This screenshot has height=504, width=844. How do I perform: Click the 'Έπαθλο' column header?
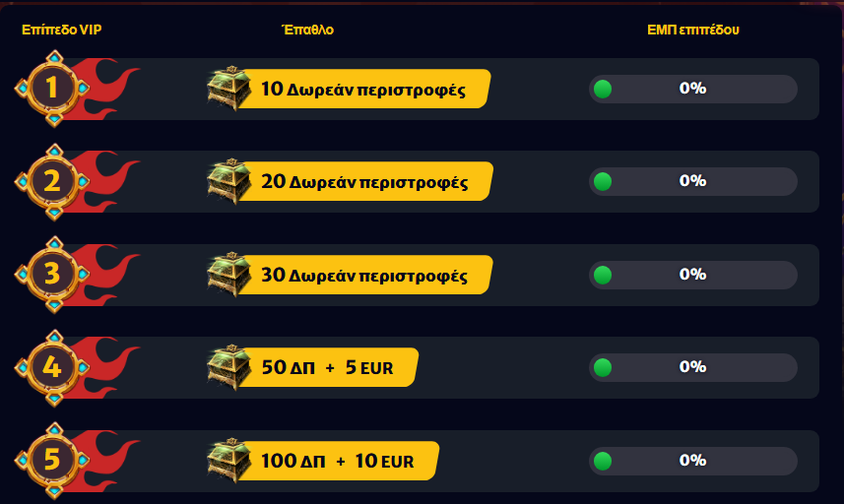(x=307, y=30)
